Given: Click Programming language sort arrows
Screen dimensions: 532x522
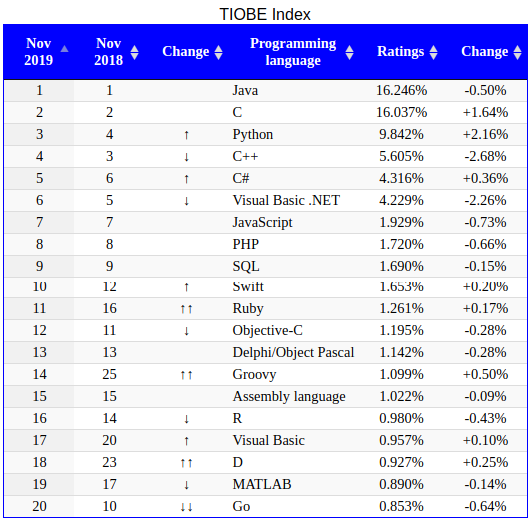Looking at the screenshot, I should point(349,52).
